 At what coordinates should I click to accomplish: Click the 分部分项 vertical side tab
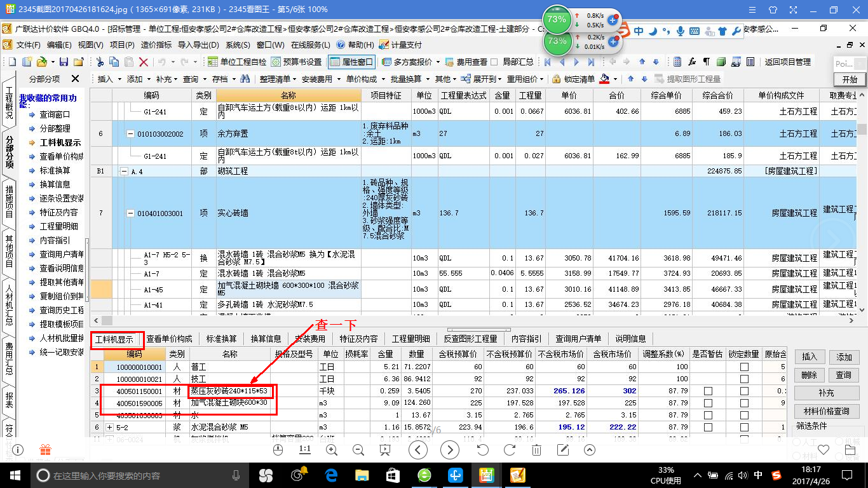click(x=9, y=151)
